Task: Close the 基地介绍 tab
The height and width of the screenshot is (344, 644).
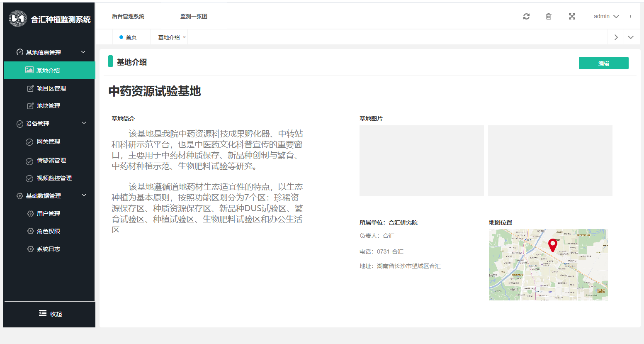Action: (184, 37)
